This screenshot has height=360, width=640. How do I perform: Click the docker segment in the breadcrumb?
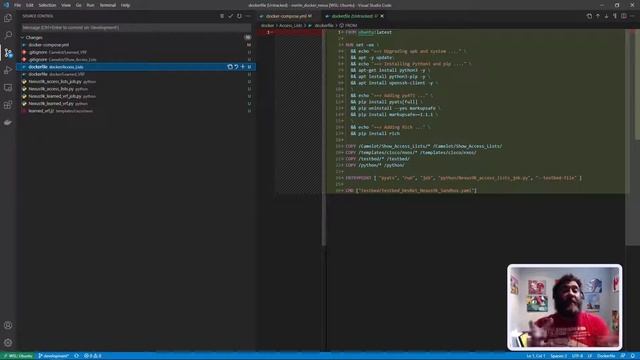(267, 25)
